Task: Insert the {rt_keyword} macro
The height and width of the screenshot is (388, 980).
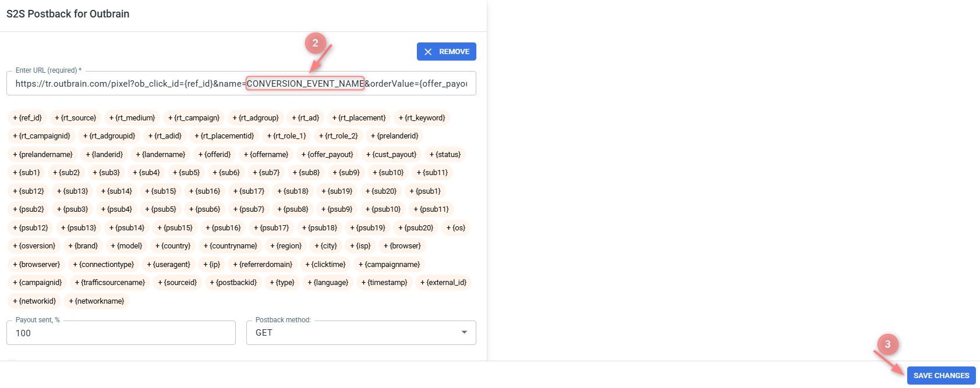Action: coord(422,118)
